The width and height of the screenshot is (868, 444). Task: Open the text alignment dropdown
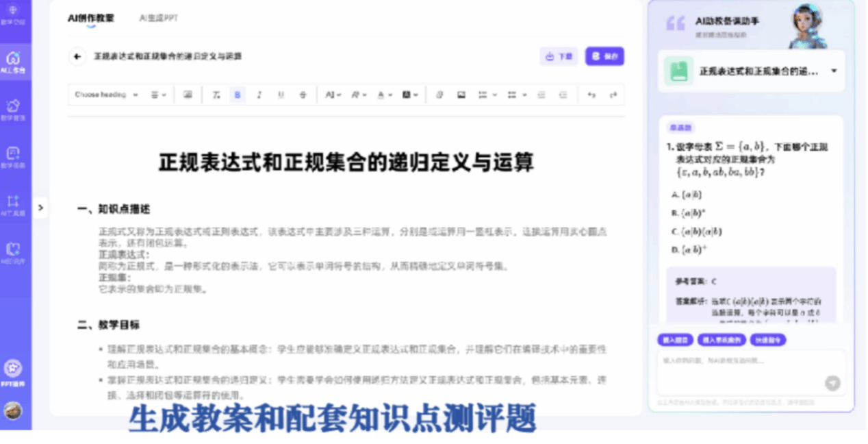159,95
